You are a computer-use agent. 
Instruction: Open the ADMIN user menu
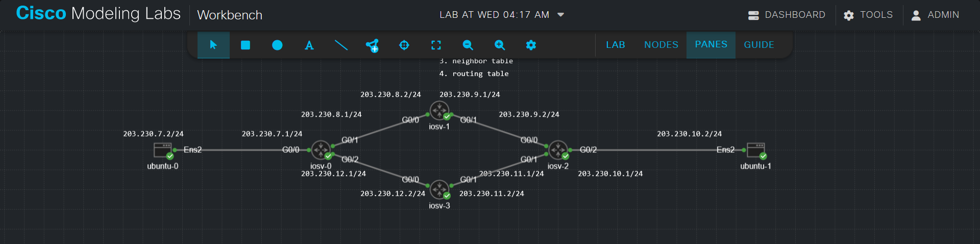(x=935, y=15)
